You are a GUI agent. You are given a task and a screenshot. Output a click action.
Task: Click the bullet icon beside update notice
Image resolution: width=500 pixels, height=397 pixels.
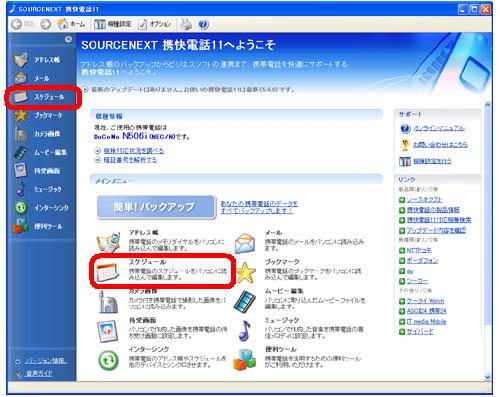85,89
